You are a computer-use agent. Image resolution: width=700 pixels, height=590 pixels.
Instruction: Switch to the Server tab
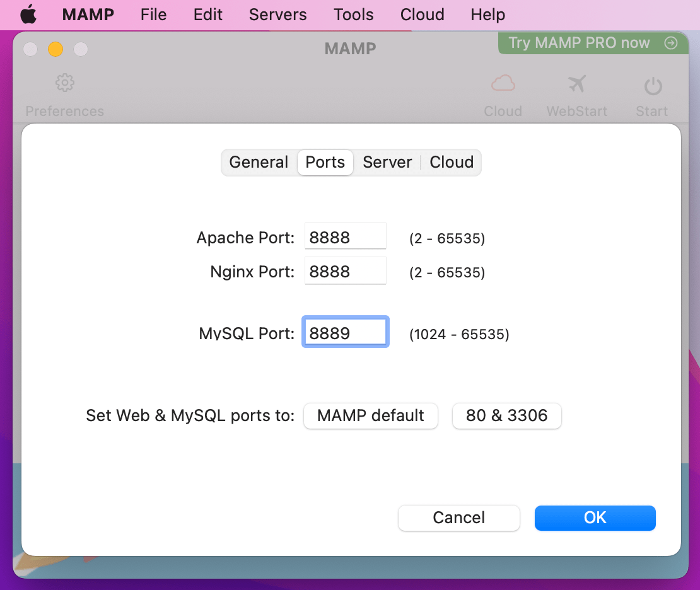[x=387, y=162]
